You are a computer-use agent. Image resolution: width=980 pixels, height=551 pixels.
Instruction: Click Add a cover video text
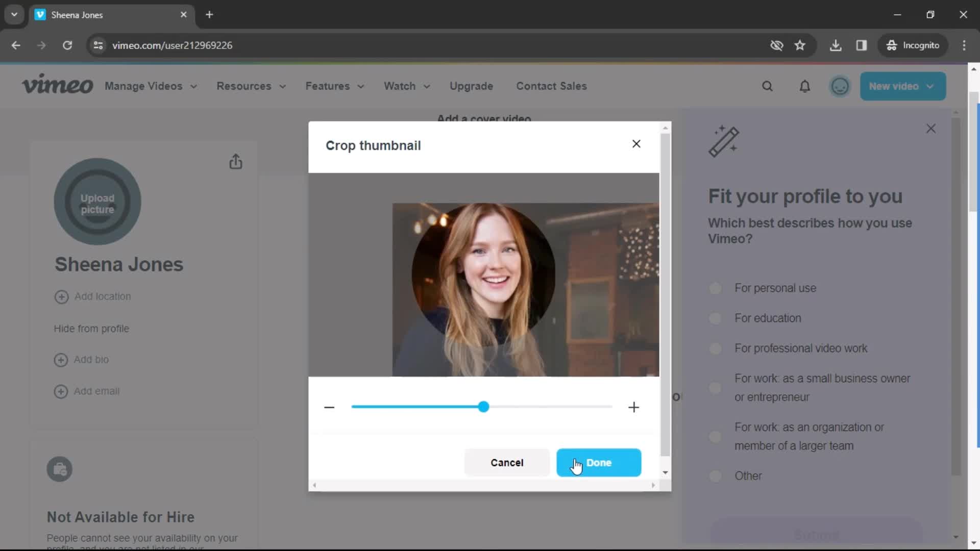(484, 118)
